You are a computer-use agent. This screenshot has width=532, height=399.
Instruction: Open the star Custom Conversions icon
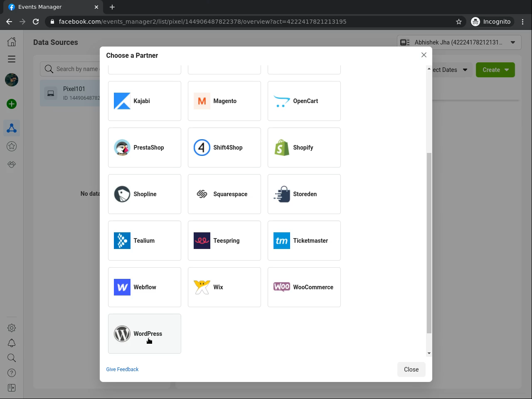[x=12, y=146]
